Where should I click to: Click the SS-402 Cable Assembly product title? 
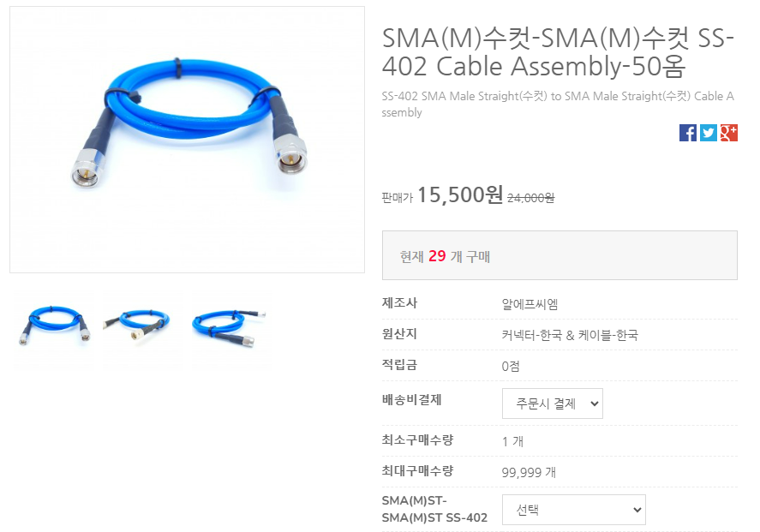(x=559, y=52)
